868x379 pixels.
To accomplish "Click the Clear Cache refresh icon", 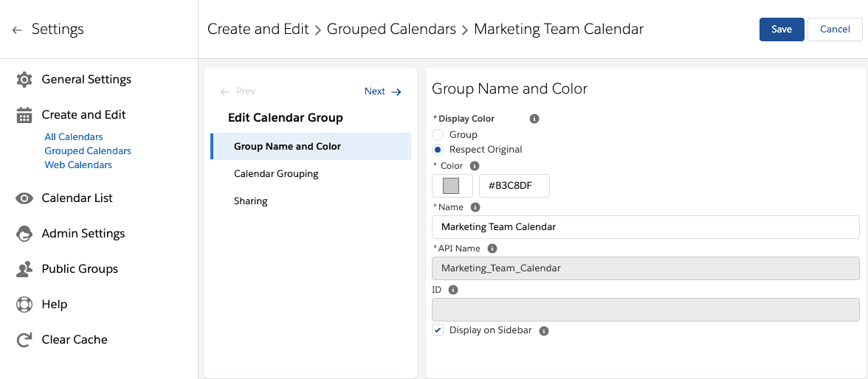I will [24, 340].
